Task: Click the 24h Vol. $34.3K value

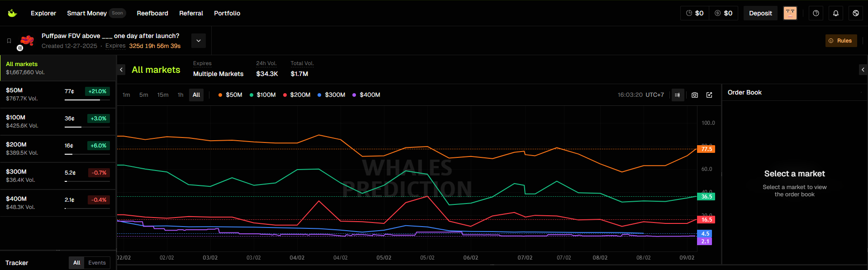Action: pos(267,74)
